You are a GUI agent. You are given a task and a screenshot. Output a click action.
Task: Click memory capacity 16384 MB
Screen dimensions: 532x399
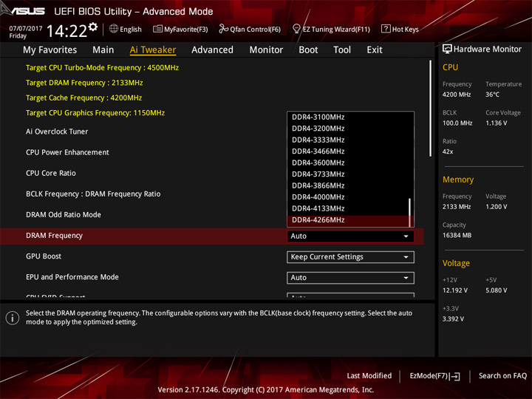[457, 236]
